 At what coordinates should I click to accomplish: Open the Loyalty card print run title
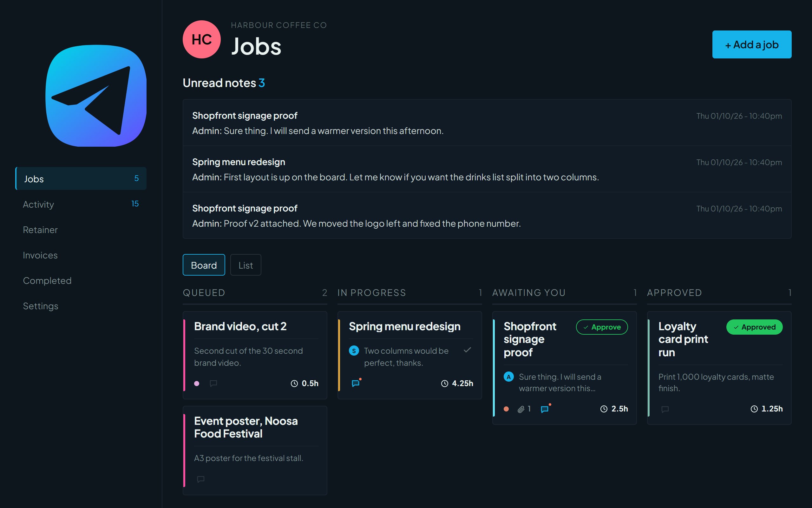point(683,339)
